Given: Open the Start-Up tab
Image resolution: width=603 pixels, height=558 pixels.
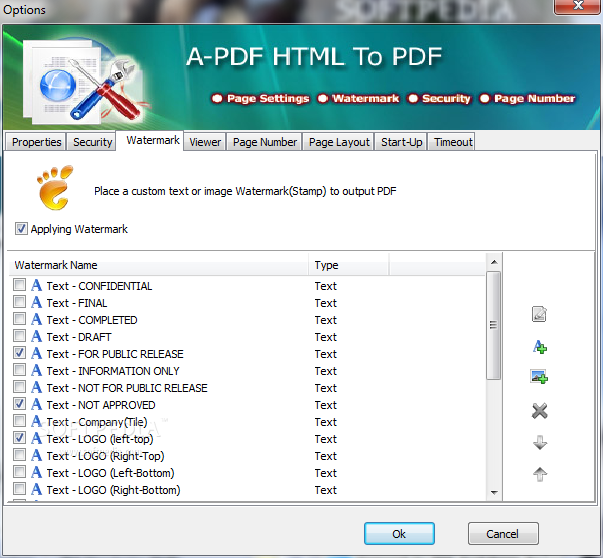Looking at the screenshot, I should click(x=401, y=142).
